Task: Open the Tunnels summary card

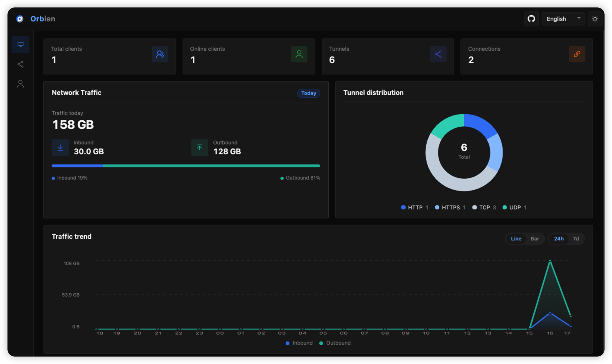Action: coord(388,56)
